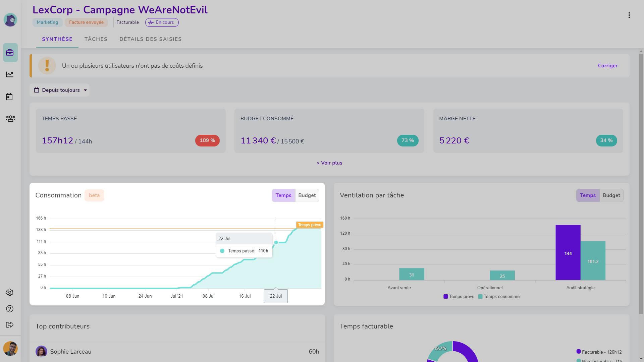Viewport: 644px width, 362px height.
Task: Click Sophie Larceau contributor row
Action: point(177,352)
